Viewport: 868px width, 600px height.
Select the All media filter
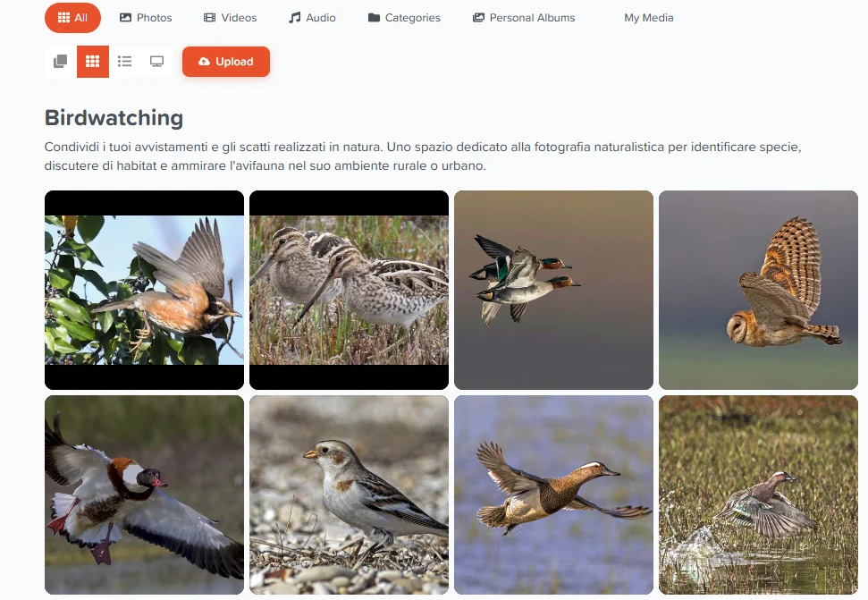point(72,18)
